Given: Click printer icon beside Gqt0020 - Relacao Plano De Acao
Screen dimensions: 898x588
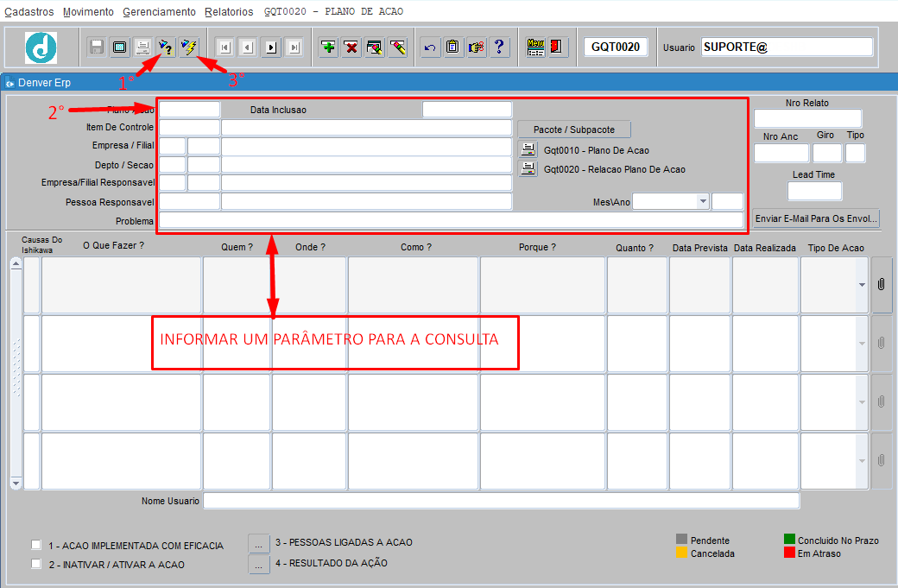Looking at the screenshot, I should [x=528, y=169].
